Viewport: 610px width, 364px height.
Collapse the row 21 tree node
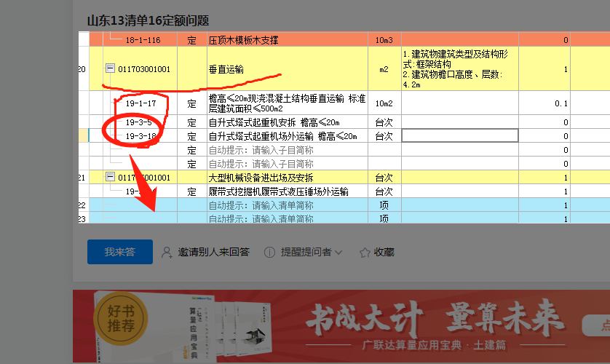tap(110, 177)
